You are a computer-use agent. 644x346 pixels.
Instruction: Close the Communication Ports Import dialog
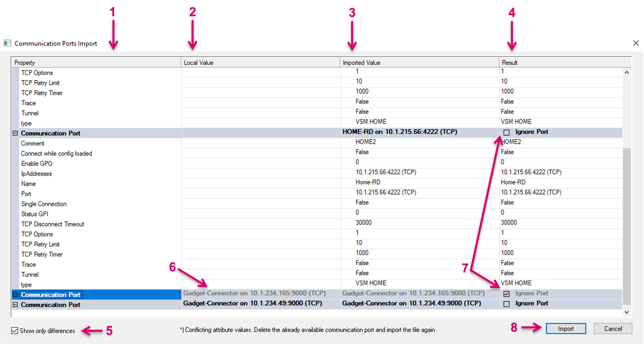[x=636, y=43]
